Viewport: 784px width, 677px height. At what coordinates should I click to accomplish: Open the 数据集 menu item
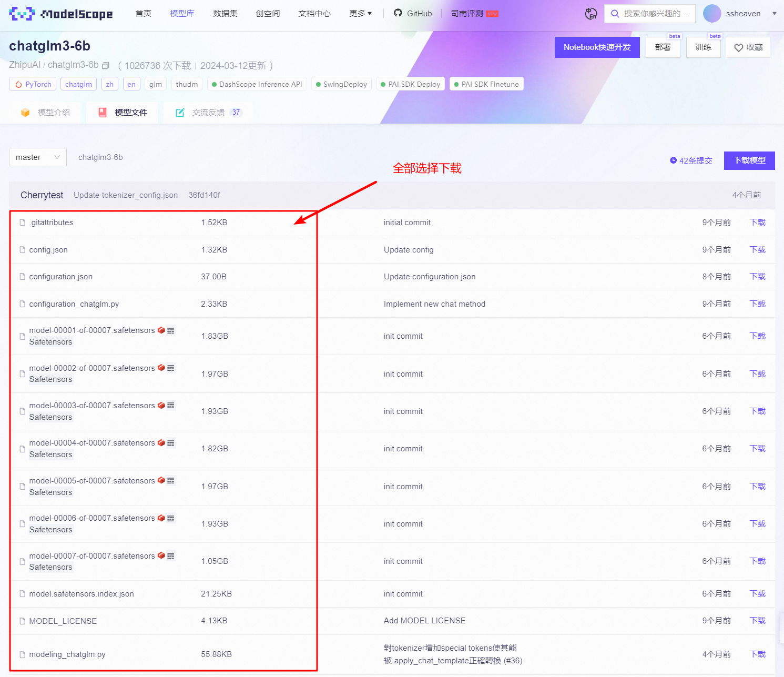coord(225,14)
